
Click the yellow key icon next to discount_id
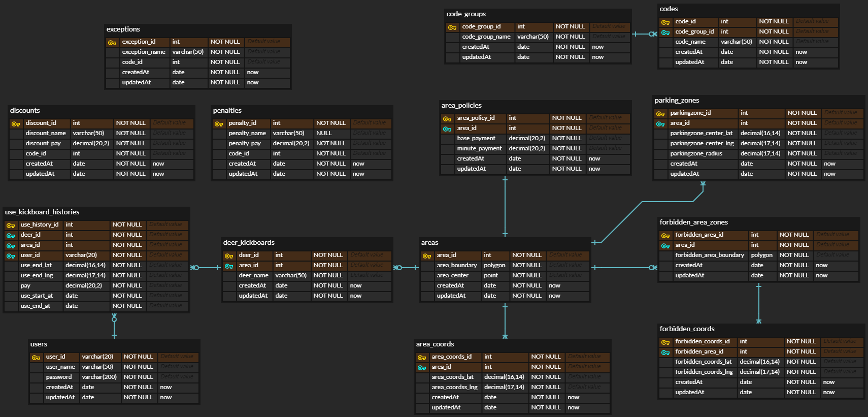16,124
